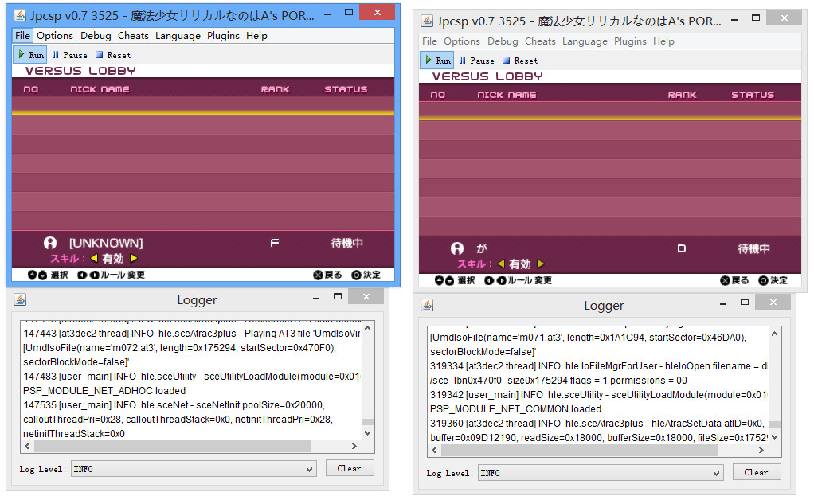Click Java icon in right Logger title bar

[427, 306]
